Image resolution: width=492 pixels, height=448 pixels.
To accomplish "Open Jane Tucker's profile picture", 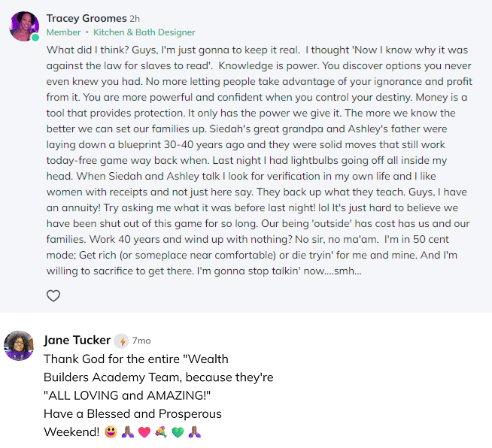I will tap(19, 346).
